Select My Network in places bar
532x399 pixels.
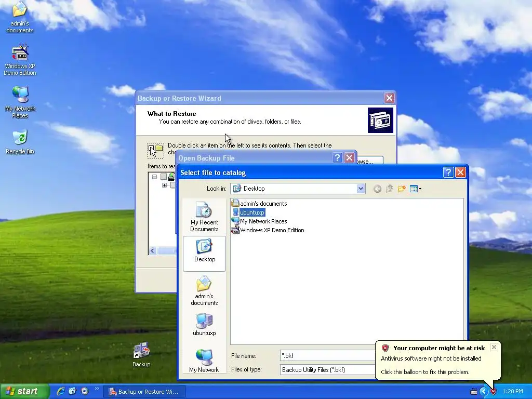pyautogui.click(x=204, y=361)
